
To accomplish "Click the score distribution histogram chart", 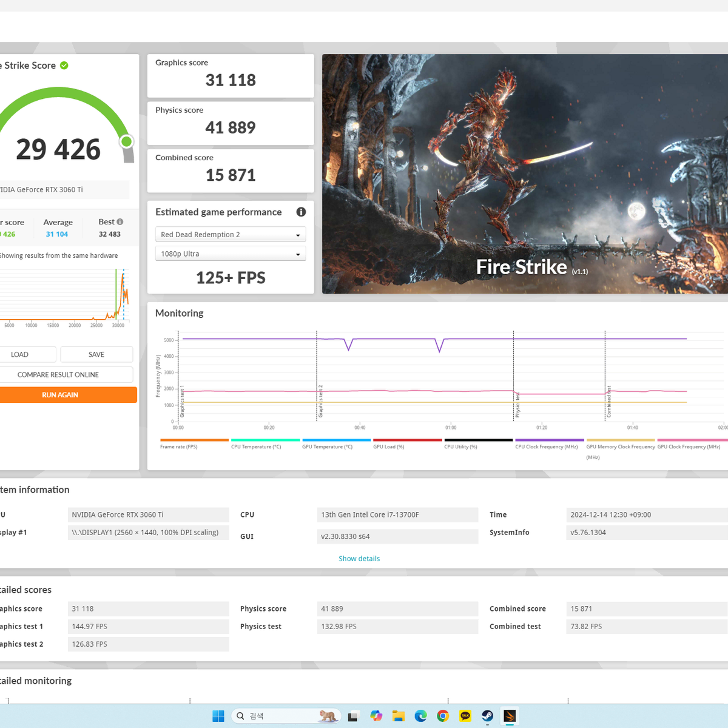I will point(64,295).
